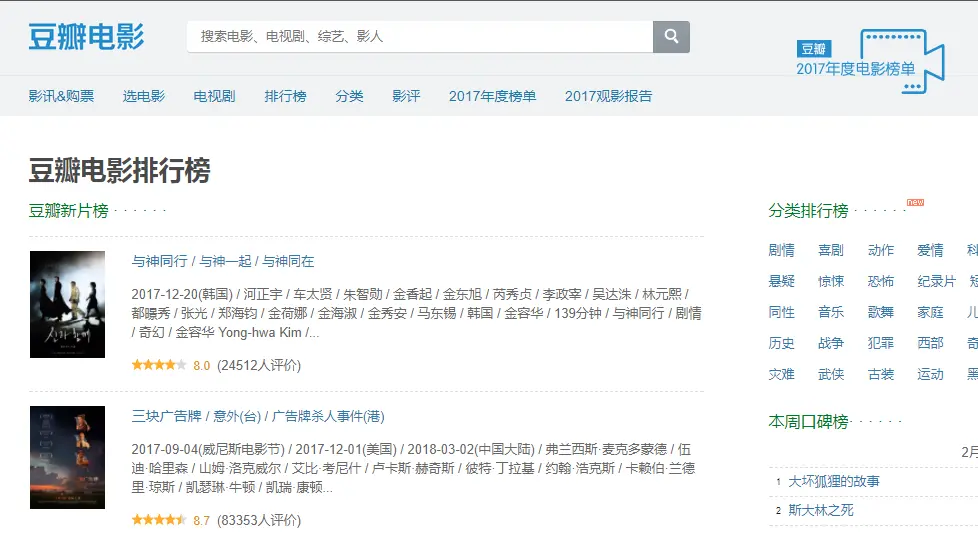Click the 本周口碑榜 section heading
Image resolution: width=978 pixels, height=533 pixels.
(x=808, y=422)
